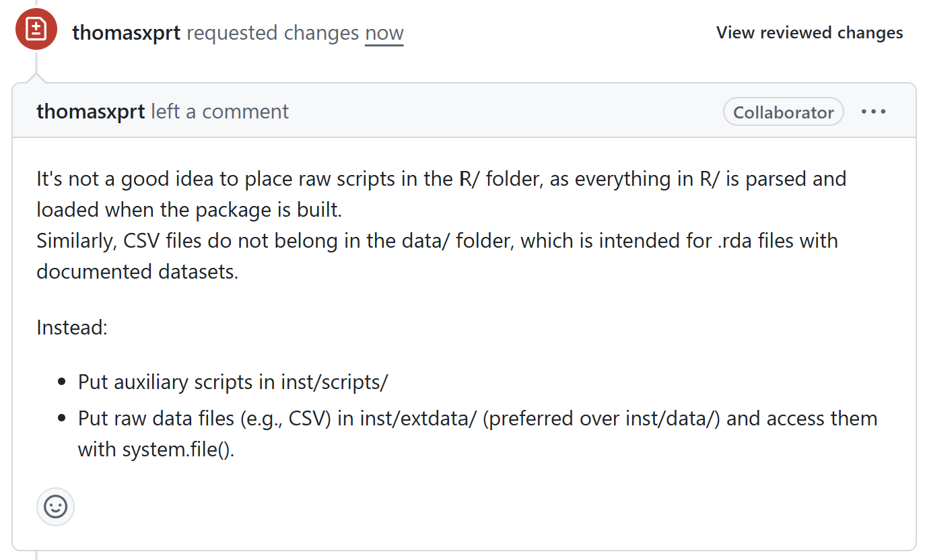Screen dimensions: 925x560
Task: Click the red requested-changes review icon
Action: (x=36, y=29)
